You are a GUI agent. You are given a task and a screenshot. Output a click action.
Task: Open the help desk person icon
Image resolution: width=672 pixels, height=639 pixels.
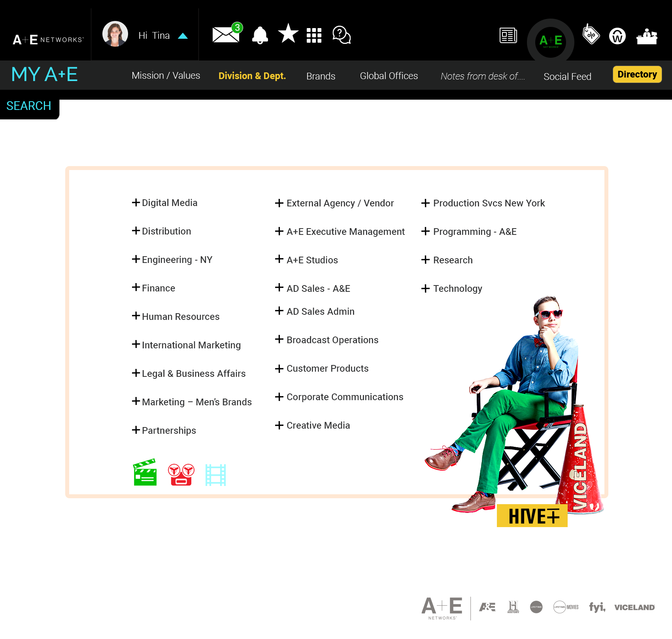[x=647, y=36]
